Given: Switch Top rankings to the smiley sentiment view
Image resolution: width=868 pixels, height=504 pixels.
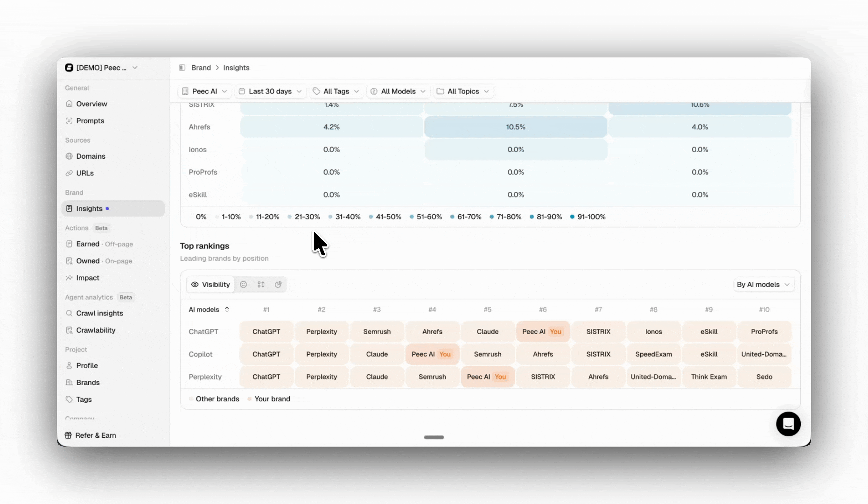Looking at the screenshot, I should coord(243,284).
